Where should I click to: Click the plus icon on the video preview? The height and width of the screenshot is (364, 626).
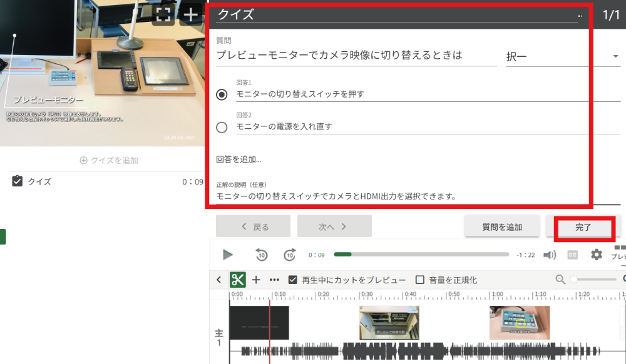click(x=190, y=14)
